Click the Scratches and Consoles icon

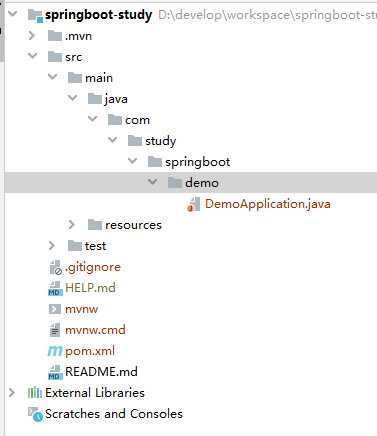[x=35, y=414]
